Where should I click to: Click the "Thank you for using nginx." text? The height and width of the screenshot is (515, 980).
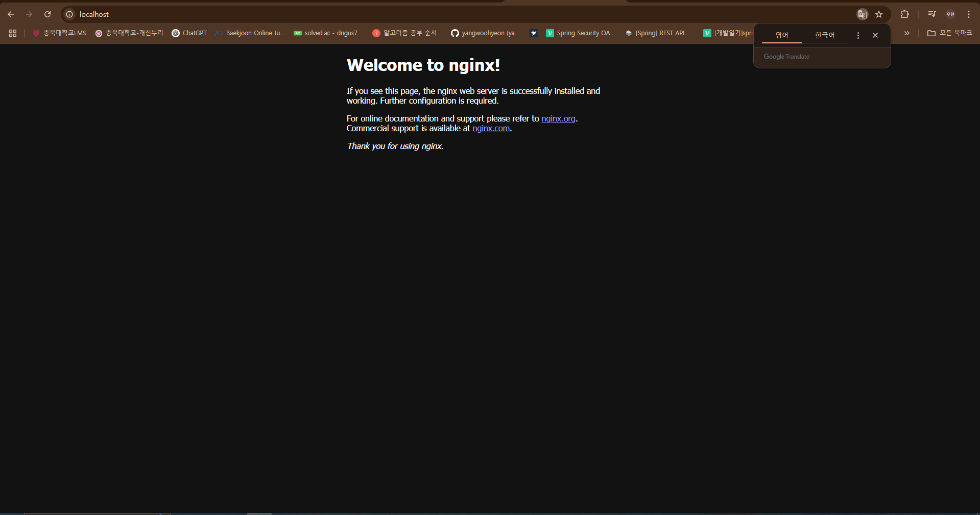[x=395, y=146]
